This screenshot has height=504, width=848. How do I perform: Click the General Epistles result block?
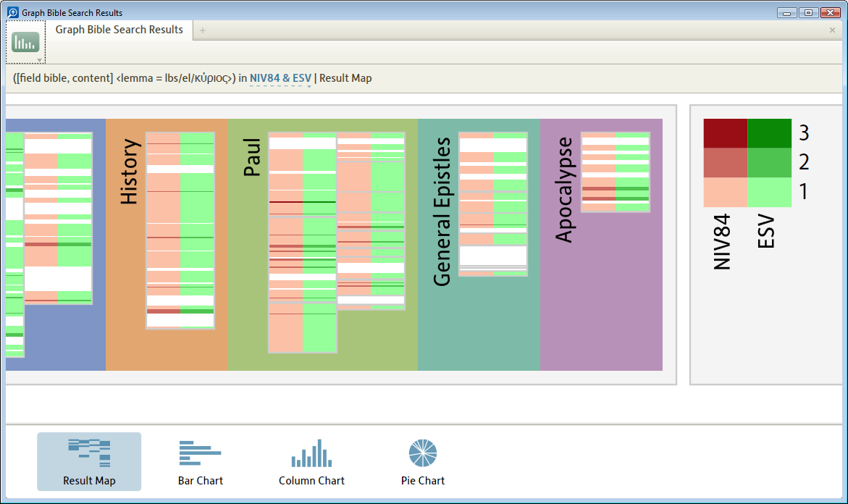(493, 204)
